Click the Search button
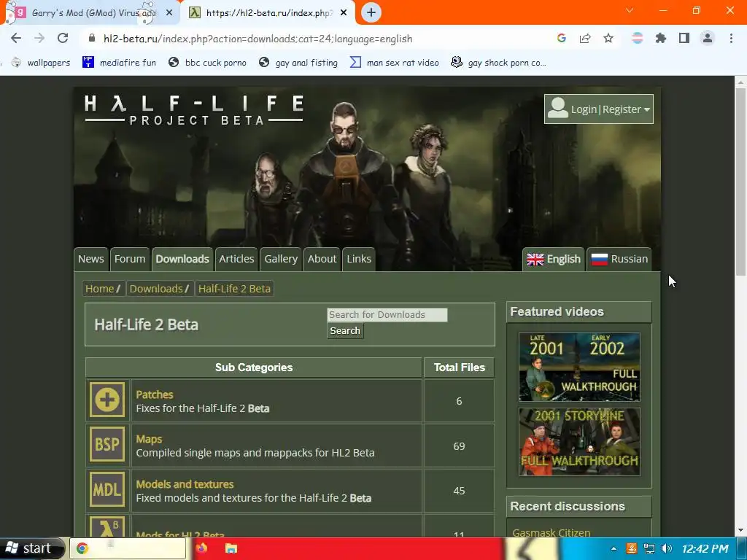The height and width of the screenshot is (560, 747). pos(345,331)
